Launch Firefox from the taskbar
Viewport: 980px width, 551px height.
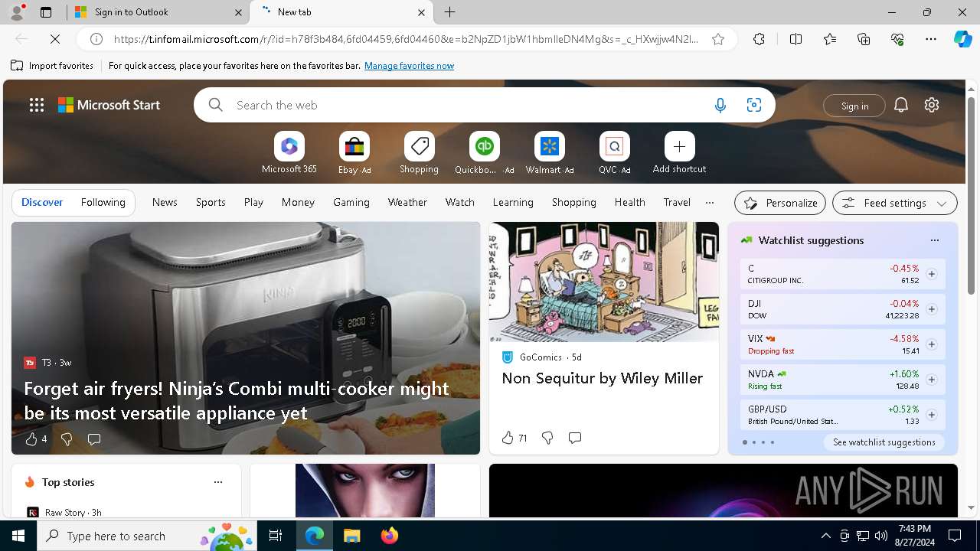tap(389, 536)
